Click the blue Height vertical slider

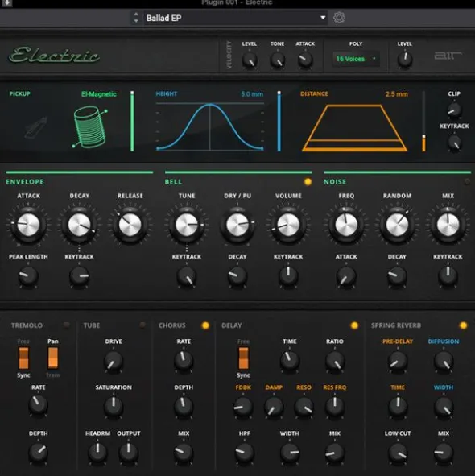coord(279,121)
